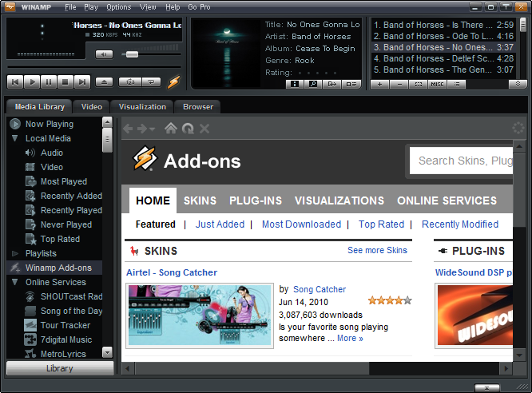Open the File menu
The height and width of the screenshot is (393, 532).
click(70, 7)
